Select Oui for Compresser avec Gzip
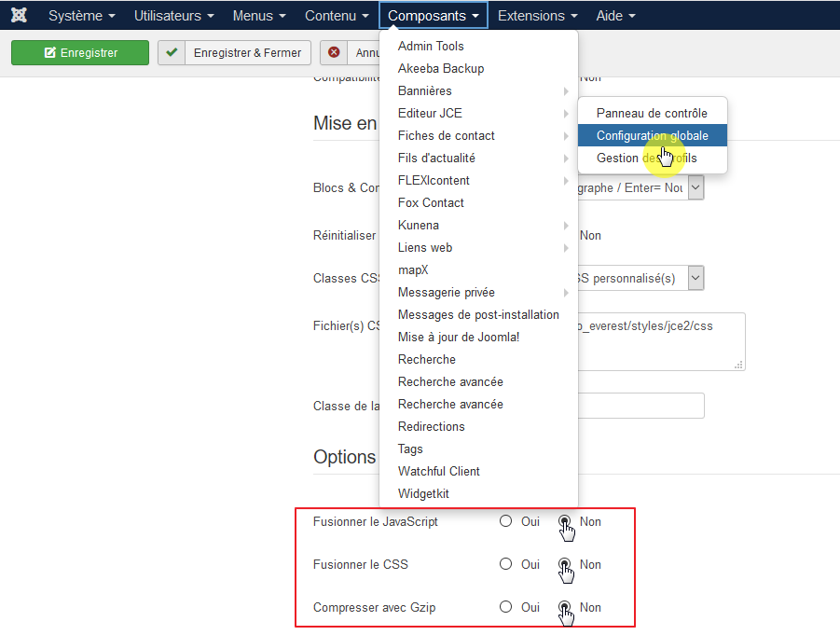This screenshot has height=635, width=840. coord(505,607)
